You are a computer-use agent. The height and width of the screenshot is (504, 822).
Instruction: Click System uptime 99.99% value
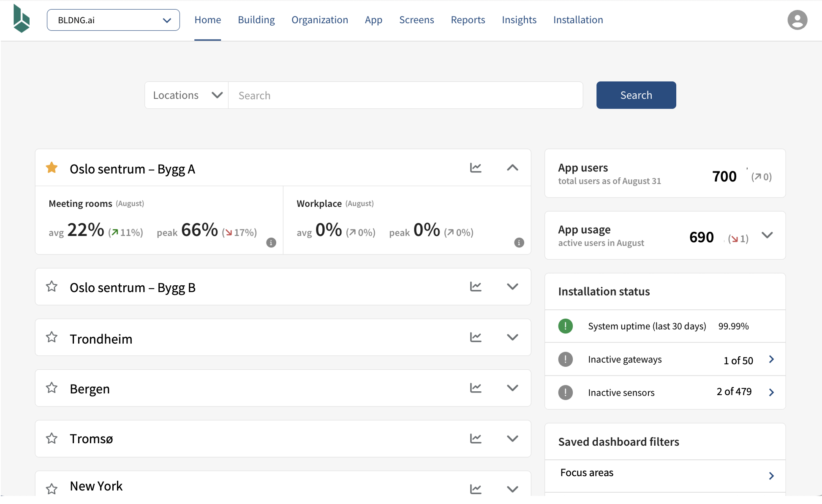pyautogui.click(x=733, y=326)
